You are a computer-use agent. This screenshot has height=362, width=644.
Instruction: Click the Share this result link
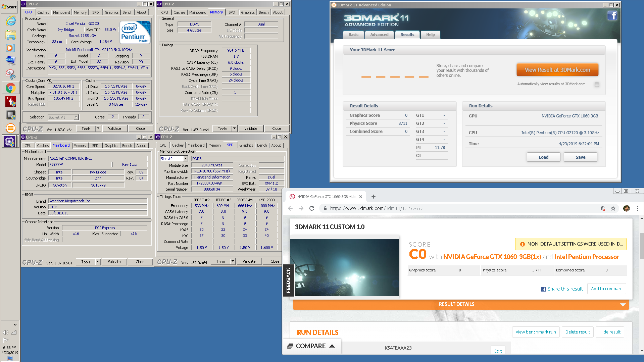tap(562, 289)
